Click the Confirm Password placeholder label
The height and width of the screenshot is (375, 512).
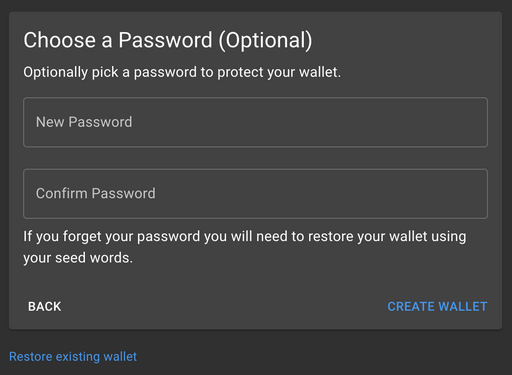[x=96, y=194]
